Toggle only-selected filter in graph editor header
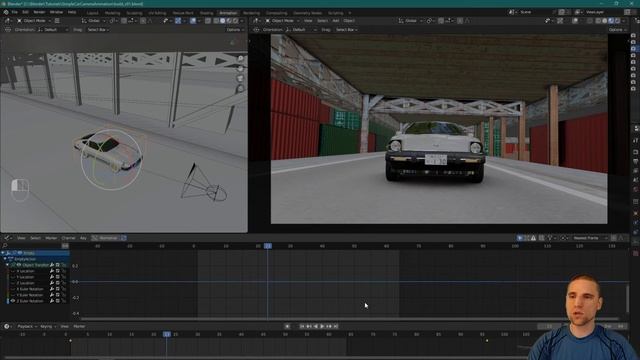 520,238
